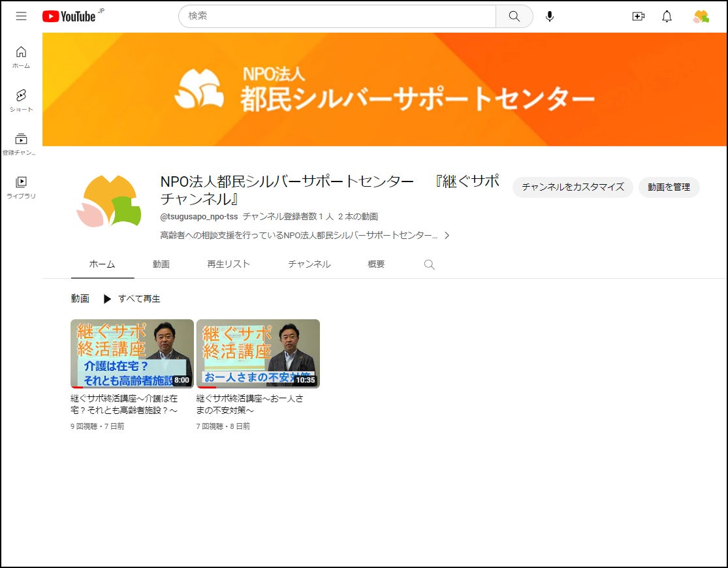Open title 継ぐサポ終活講座～お一人さまの不安対策～
The image size is (728, 568).
click(x=250, y=405)
